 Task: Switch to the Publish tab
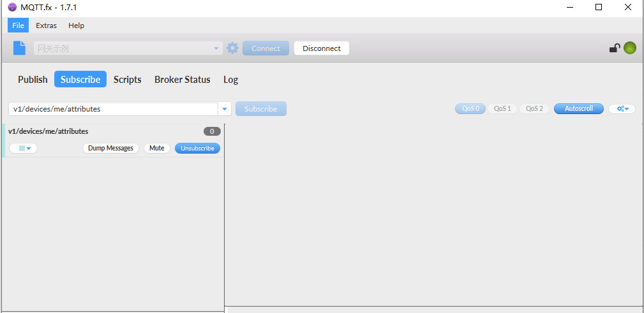(33, 80)
